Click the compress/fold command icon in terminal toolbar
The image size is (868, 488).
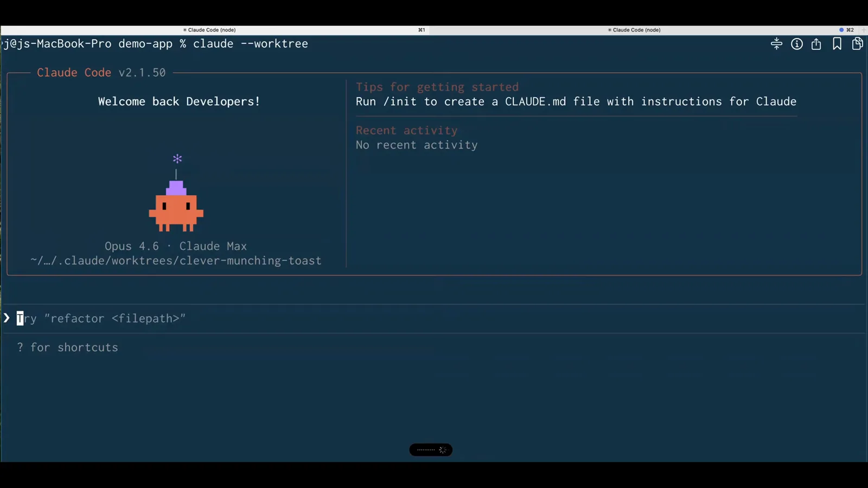(776, 44)
